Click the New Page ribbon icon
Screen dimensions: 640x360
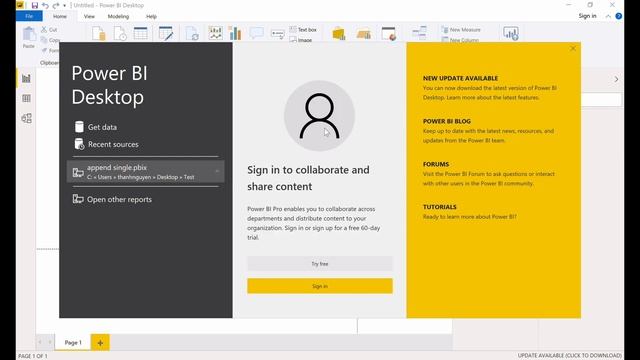[x=216, y=33]
